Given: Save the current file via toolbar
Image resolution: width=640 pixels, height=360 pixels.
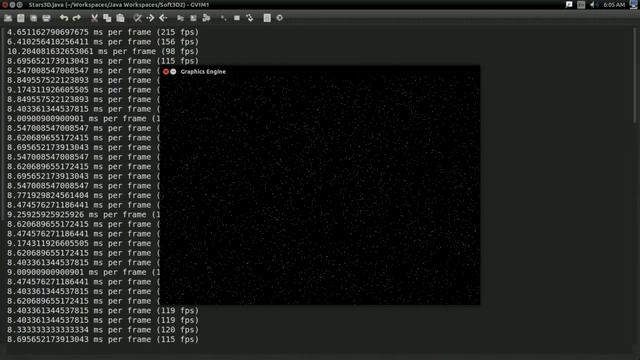Looking at the screenshot, I should pyautogui.click(x=21, y=18).
